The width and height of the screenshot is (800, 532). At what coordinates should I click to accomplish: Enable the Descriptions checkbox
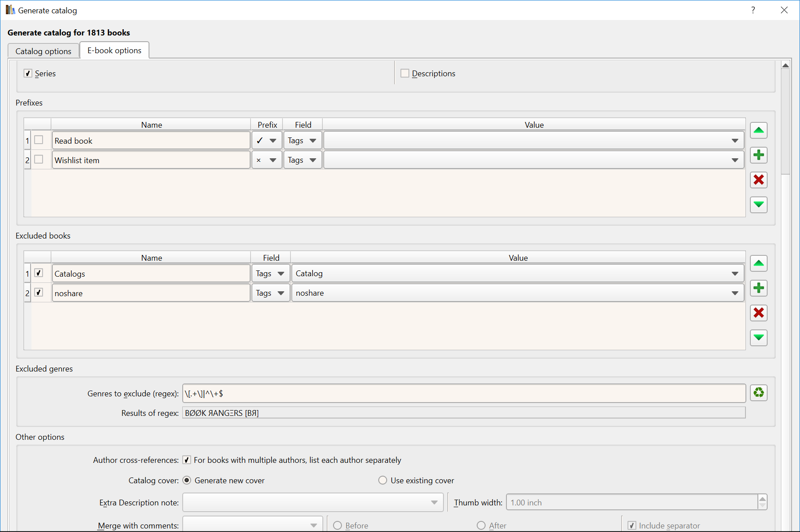(405, 74)
